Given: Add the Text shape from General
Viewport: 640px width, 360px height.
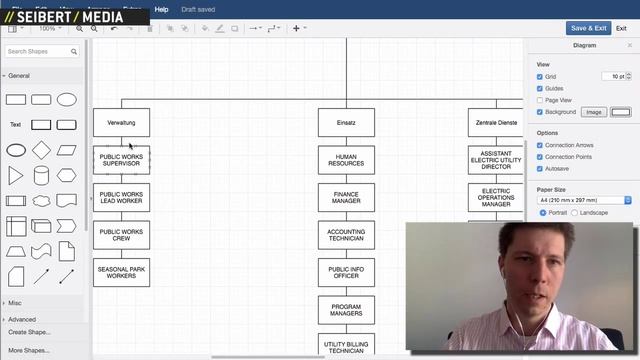Looking at the screenshot, I should pyautogui.click(x=16, y=124).
